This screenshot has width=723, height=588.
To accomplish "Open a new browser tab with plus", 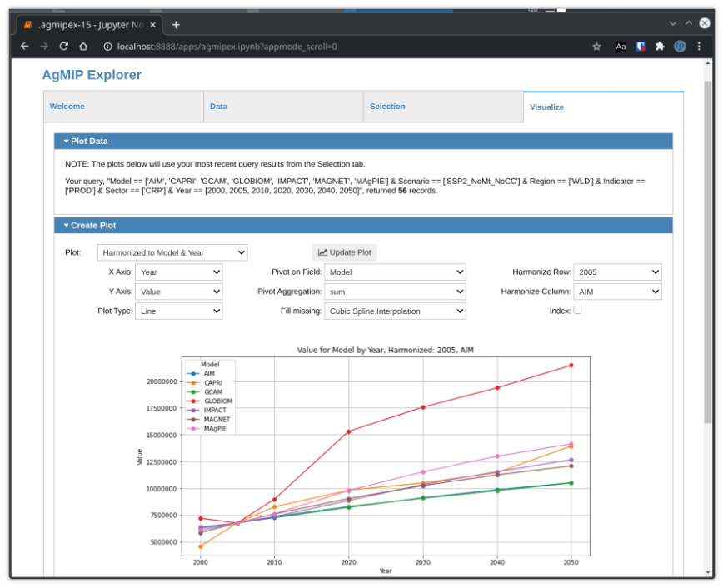I will 176,25.
